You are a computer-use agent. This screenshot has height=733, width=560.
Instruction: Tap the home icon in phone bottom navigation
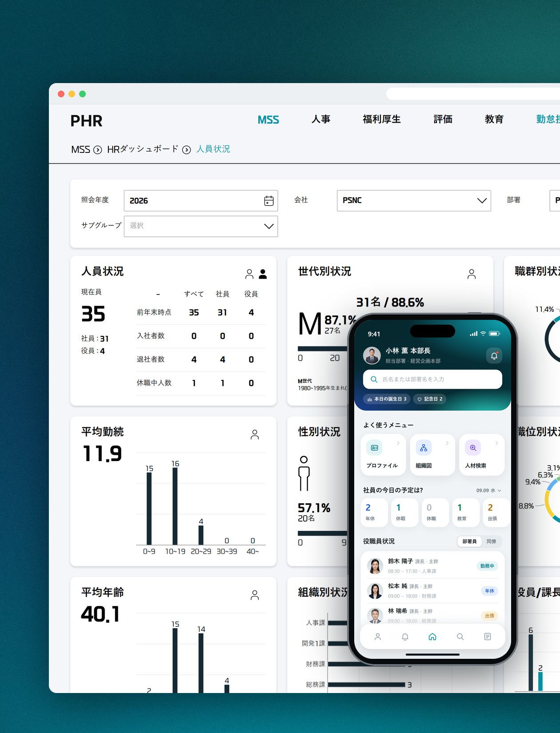click(x=432, y=637)
